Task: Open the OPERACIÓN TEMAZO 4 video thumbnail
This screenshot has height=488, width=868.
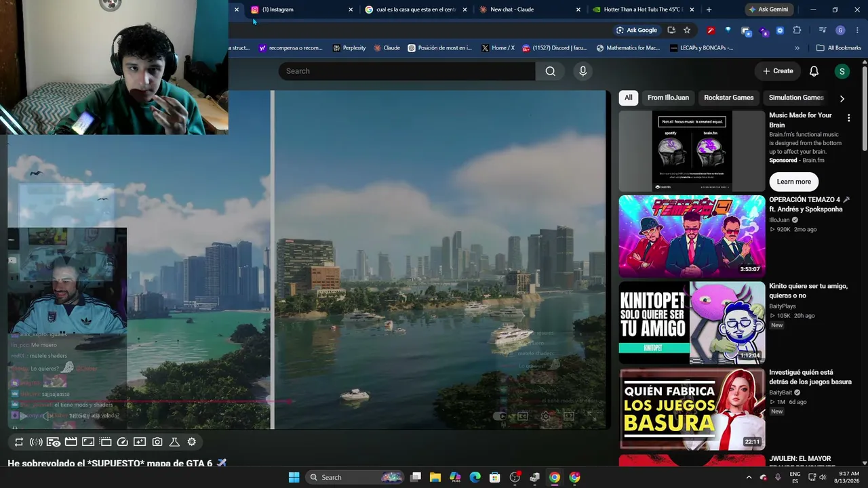Action: 692,236
